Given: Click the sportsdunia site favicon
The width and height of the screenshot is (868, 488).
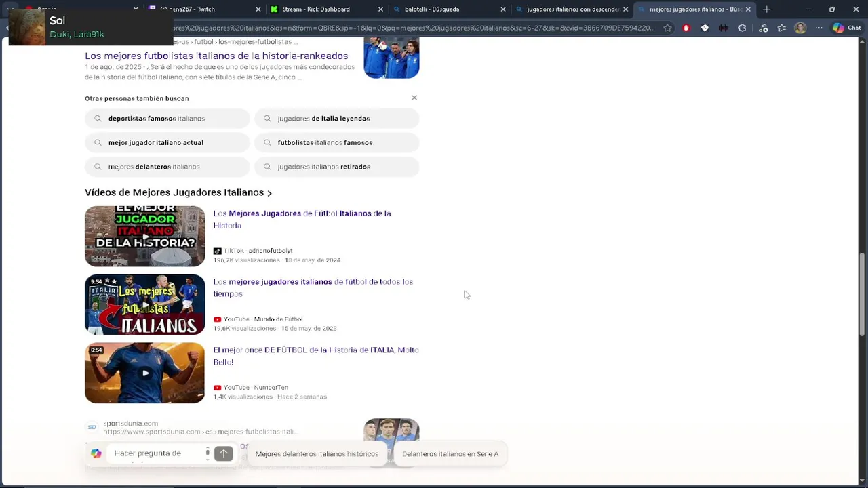Looking at the screenshot, I should (x=92, y=427).
